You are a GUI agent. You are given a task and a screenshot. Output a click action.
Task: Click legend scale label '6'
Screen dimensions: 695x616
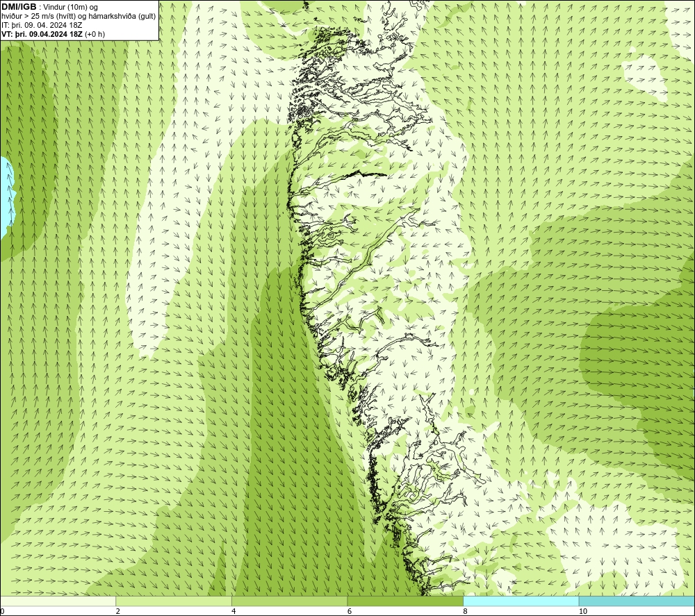click(x=350, y=611)
